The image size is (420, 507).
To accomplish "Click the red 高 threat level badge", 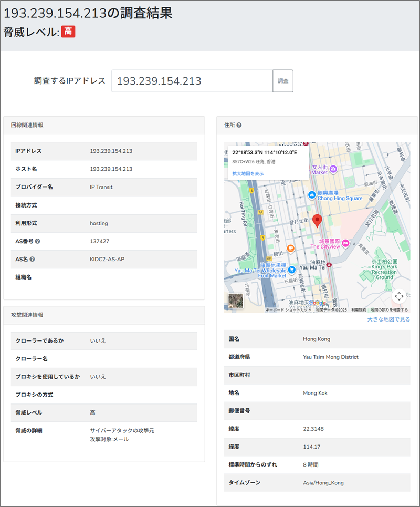I will point(68,32).
